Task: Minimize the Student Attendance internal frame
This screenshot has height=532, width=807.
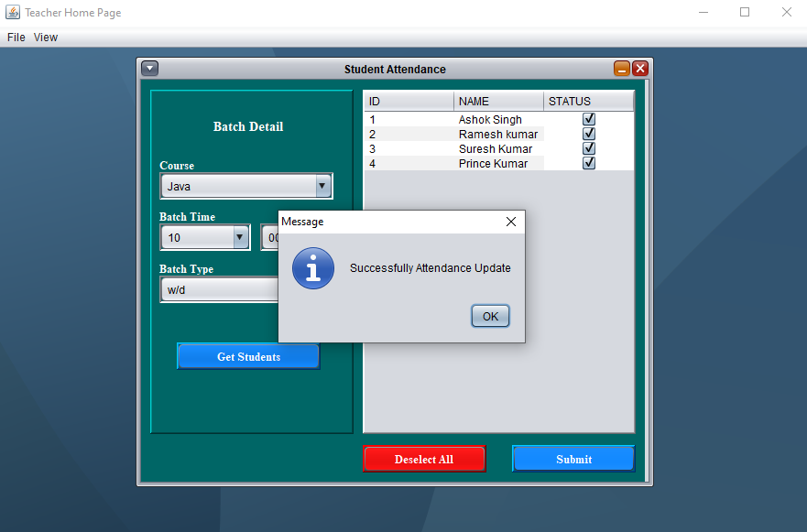Action: click(x=621, y=68)
